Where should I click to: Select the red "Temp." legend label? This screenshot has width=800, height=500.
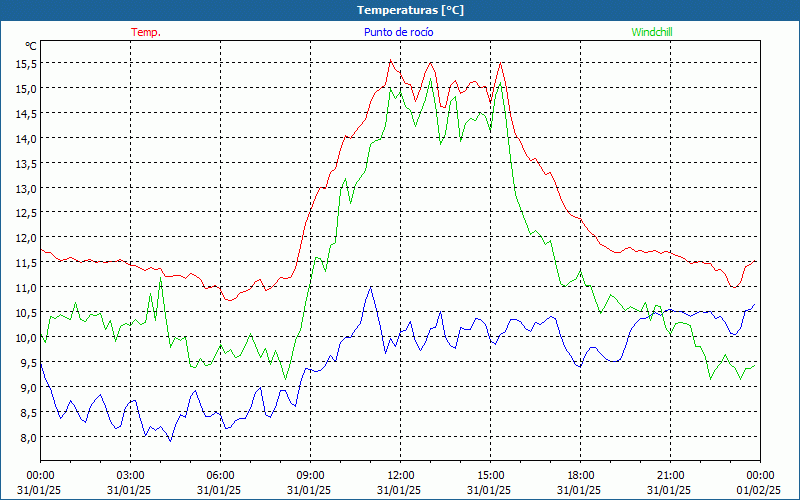coord(146,32)
